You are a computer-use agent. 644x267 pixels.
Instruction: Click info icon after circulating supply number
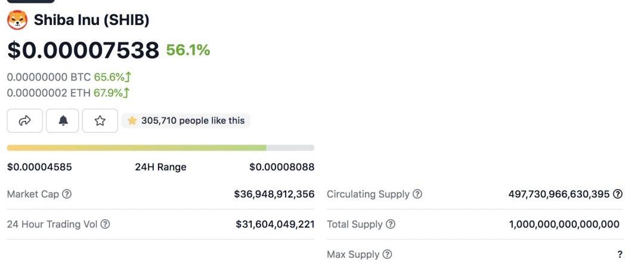pos(618,194)
